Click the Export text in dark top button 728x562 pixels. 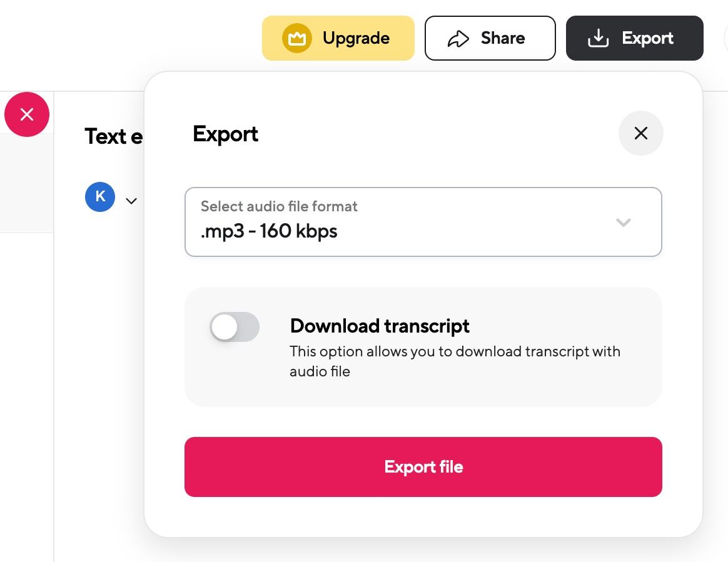click(647, 38)
